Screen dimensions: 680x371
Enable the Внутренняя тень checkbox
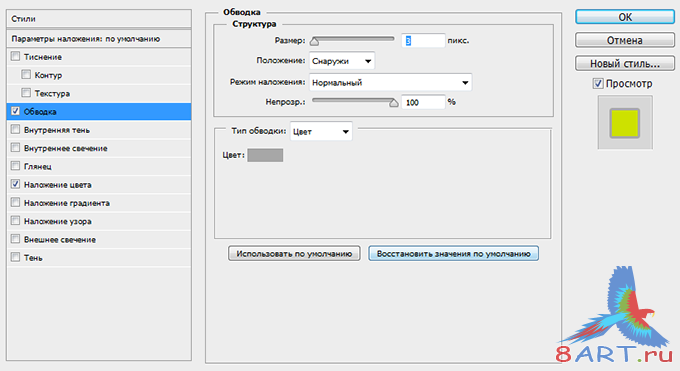pyautogui.click(x=15, y=129)
